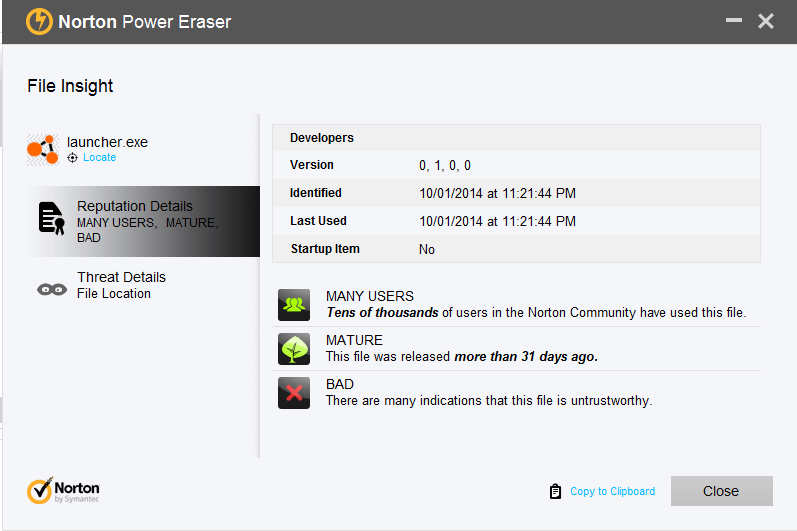This screenshot has height=531, width=797.
Task: Click the Copy to Clipboard link
Action: pyautogui.click(x=612, y=491)
